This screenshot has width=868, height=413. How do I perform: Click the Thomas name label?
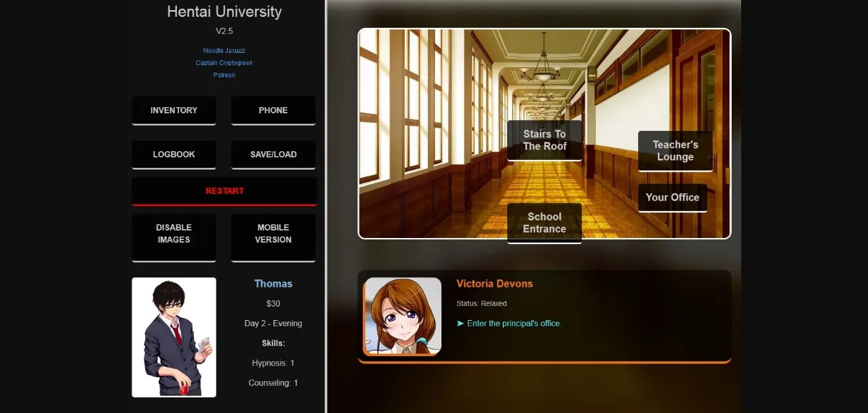click(273, 283)
